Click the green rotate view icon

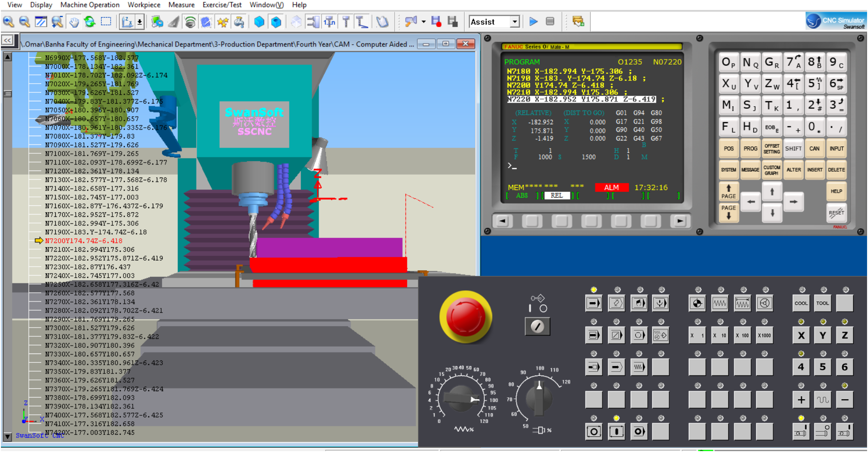(x=90, y=22)
